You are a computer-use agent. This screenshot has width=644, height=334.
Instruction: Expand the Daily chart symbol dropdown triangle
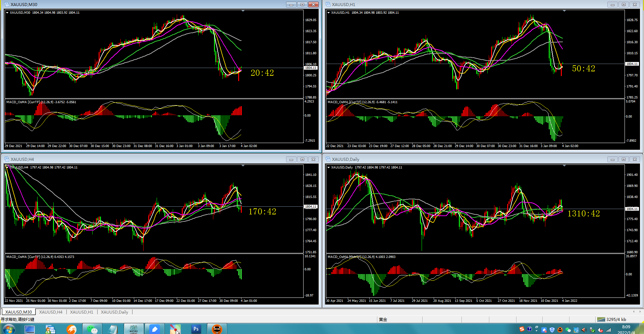328,167
